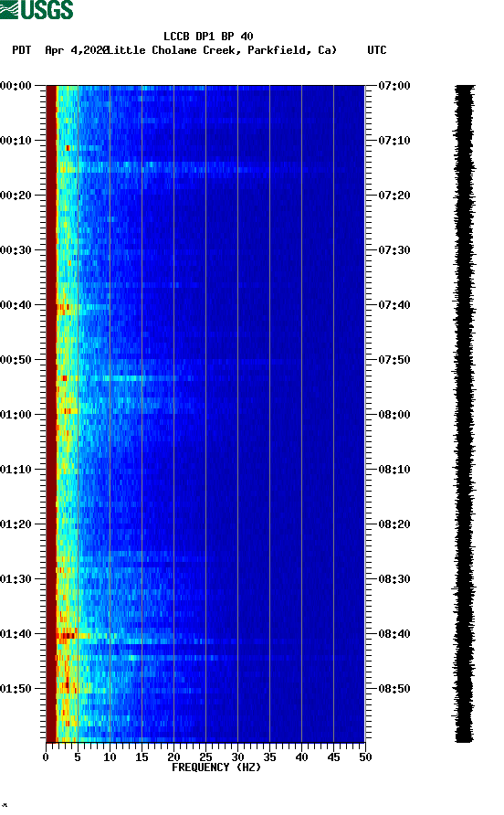This screenshot has height=815, width=504.
Task: Click the 08:10 UTC time label
Action: [x=394, y=470]
